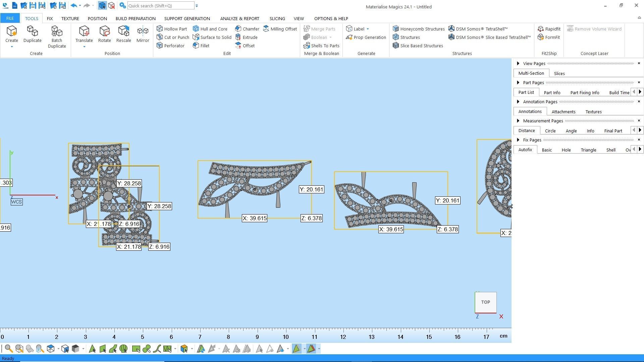This screenshot has width=644, height=362.
Task: Close the Annotation Pages panel
Action: pos(639,102)
